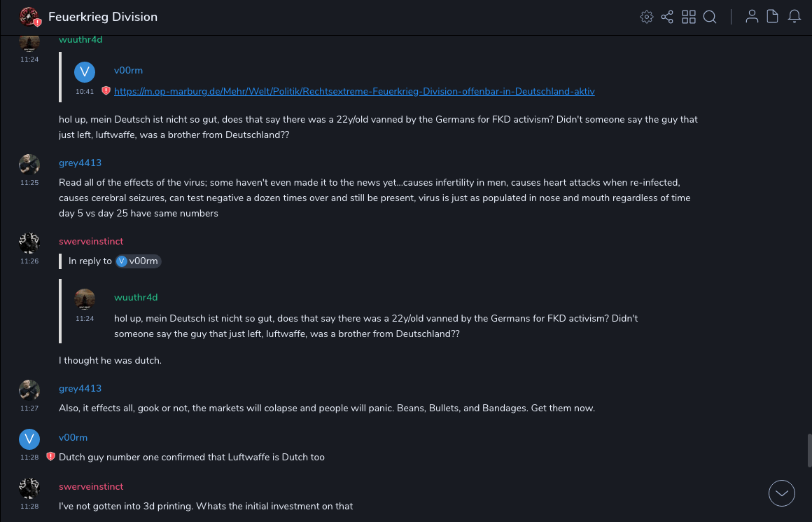Screen dimensions: 812x522
Task: Click red warning icon beside the URL
Action: [106, 91]
